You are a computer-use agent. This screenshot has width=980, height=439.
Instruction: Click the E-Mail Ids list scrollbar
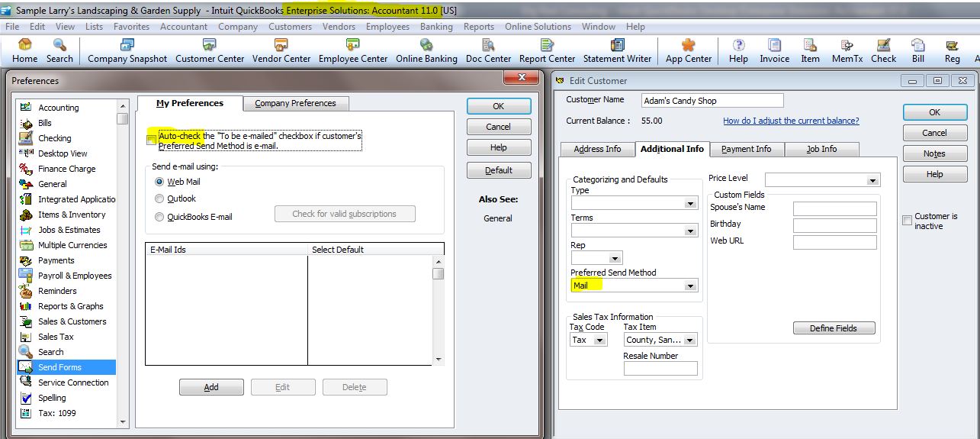pyautogui.click(x=438, y=310)
